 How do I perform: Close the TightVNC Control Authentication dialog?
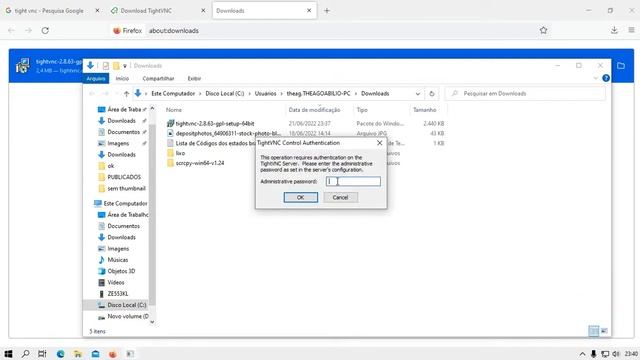click(x=380, y=143)
